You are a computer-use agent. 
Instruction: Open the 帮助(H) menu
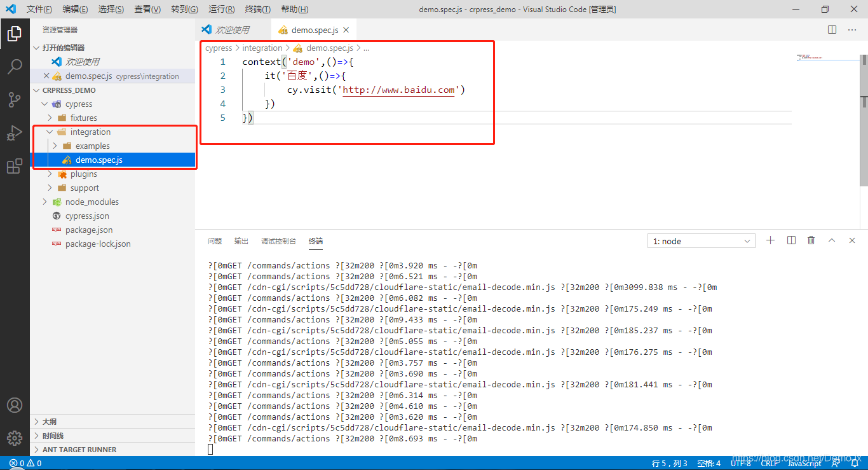[294, 9]
